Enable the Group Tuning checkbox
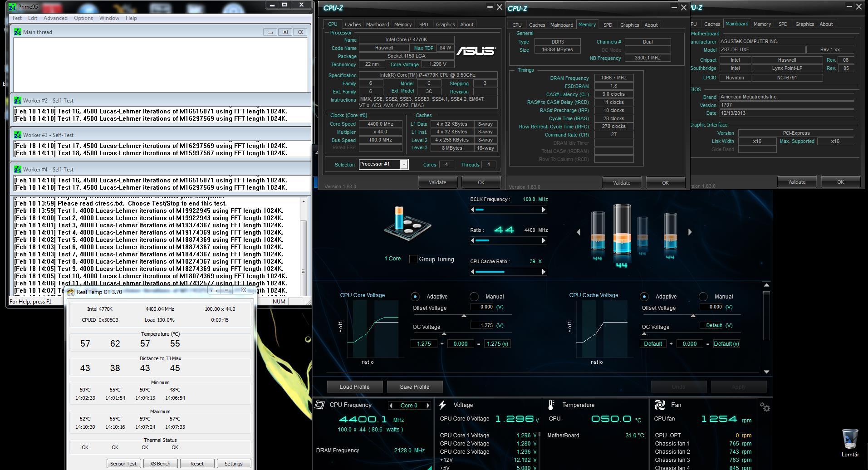868x470 pixels. (x=413, y=259)
